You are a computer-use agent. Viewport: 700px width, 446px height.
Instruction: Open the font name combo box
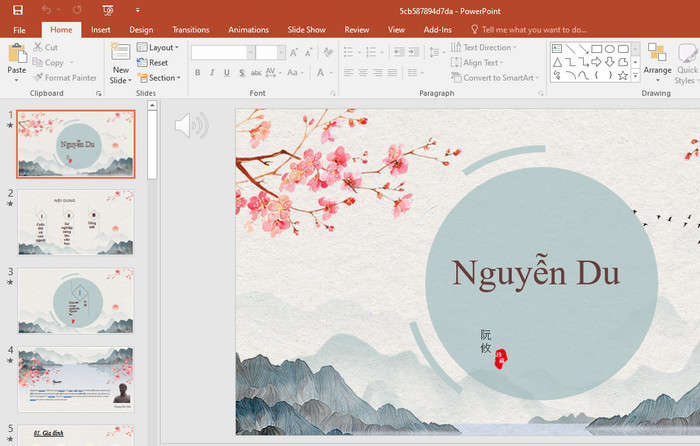click(221, 52)
